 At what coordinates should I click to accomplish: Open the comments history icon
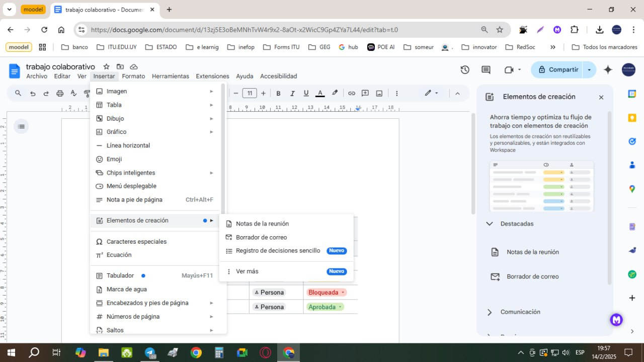(x=486, y=70)
